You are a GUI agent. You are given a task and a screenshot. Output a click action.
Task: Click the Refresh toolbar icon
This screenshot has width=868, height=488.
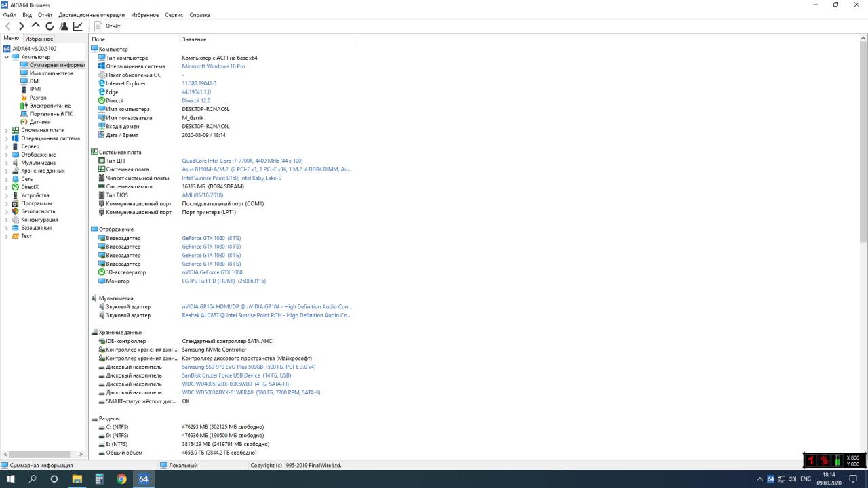pos(50,26)
